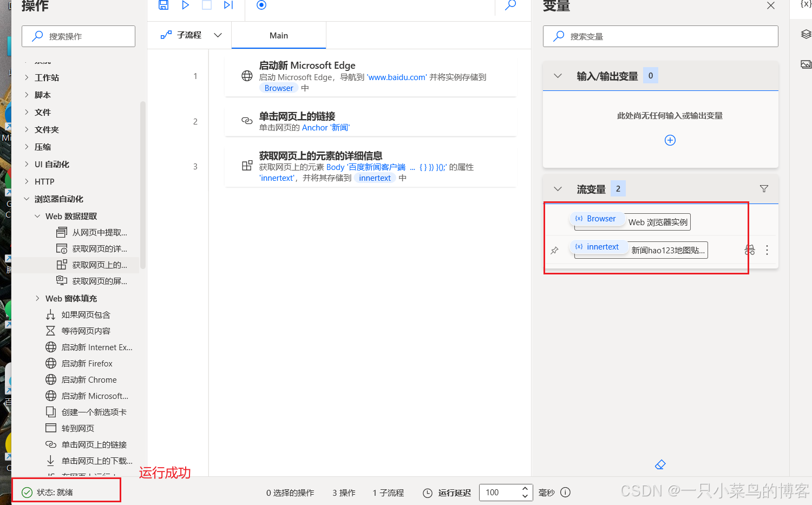
Task: Add an input/output variable plus icon
Action: coord(670,140)
